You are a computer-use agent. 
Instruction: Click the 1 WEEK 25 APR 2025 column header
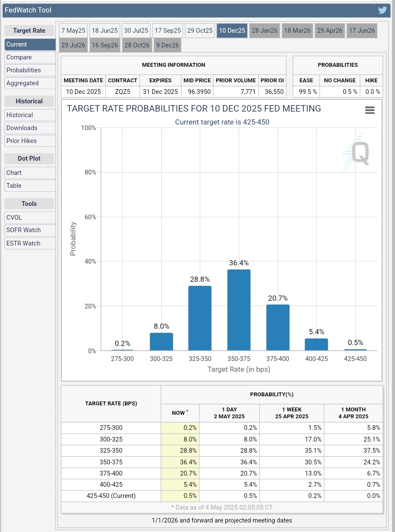click(292, 413)
